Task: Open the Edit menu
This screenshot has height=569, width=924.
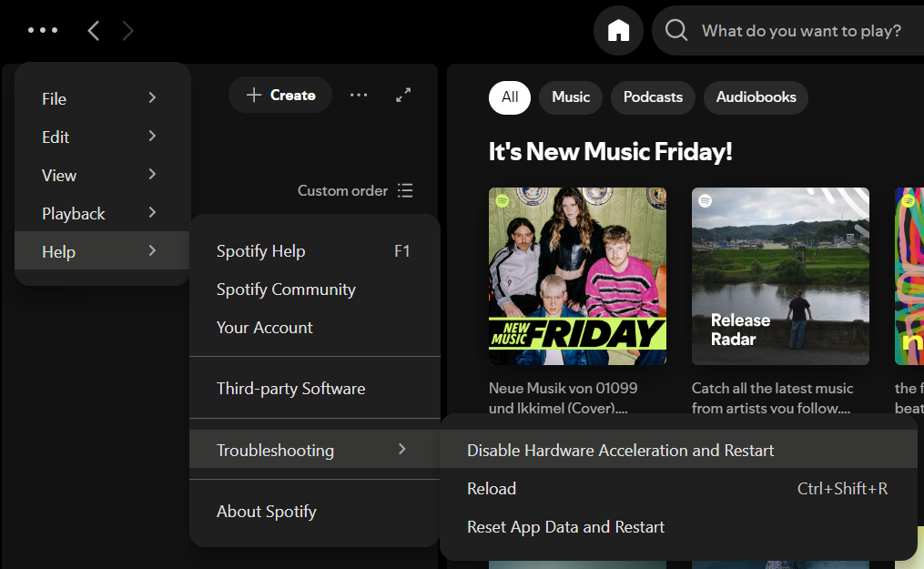Action: pos(102,137)
